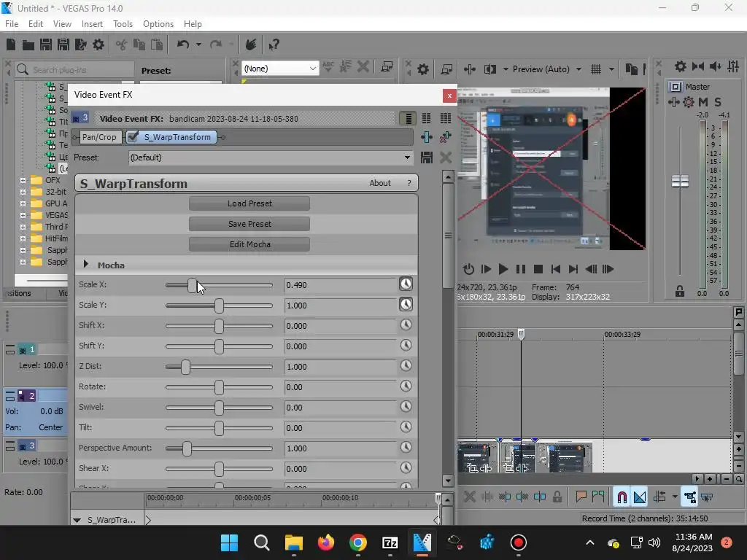
Task: Toggle the event lock padlock on the timeline toolbar
Action: (x=557, y=497)
